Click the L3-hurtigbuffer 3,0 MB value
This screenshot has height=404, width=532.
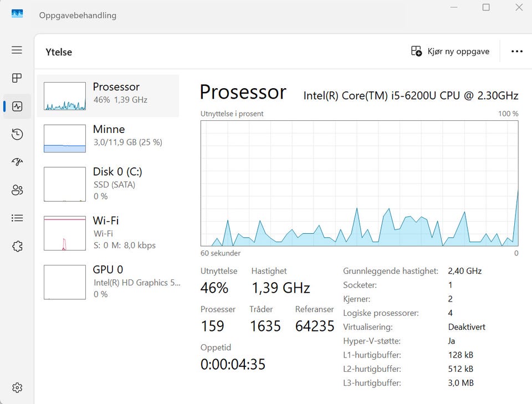[x=461, y=383]
